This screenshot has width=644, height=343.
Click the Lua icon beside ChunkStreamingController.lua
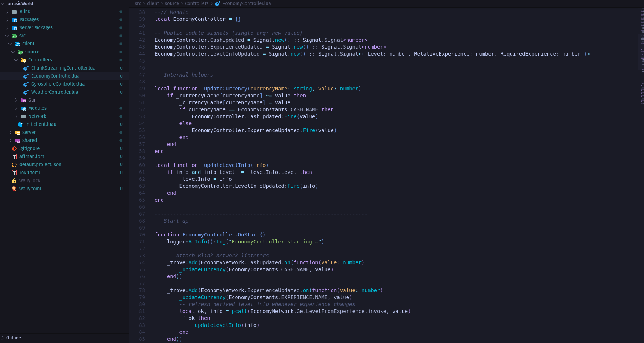tap(26, 68)
